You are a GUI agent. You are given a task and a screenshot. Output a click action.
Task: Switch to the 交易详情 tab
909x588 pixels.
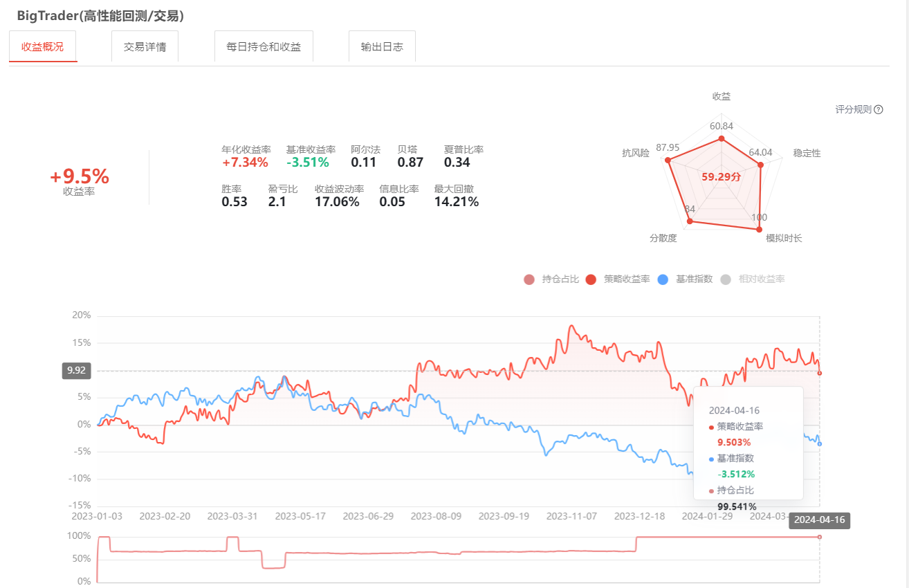(x=145, y=47)
